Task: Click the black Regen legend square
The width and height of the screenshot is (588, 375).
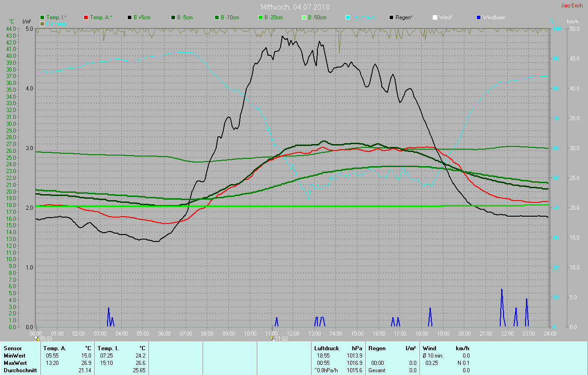Action: [391, 17]
